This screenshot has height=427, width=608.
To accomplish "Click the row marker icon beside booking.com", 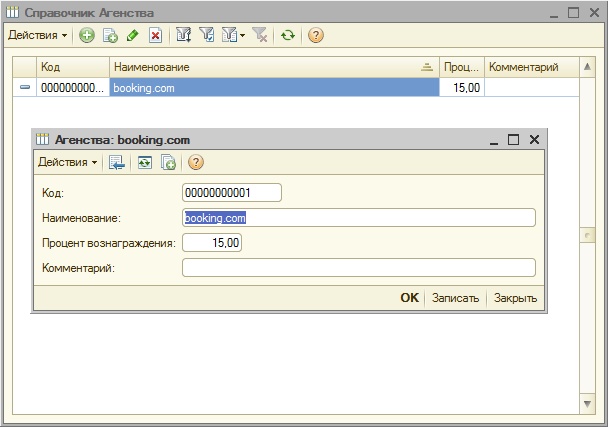I will tap(25, 87).
